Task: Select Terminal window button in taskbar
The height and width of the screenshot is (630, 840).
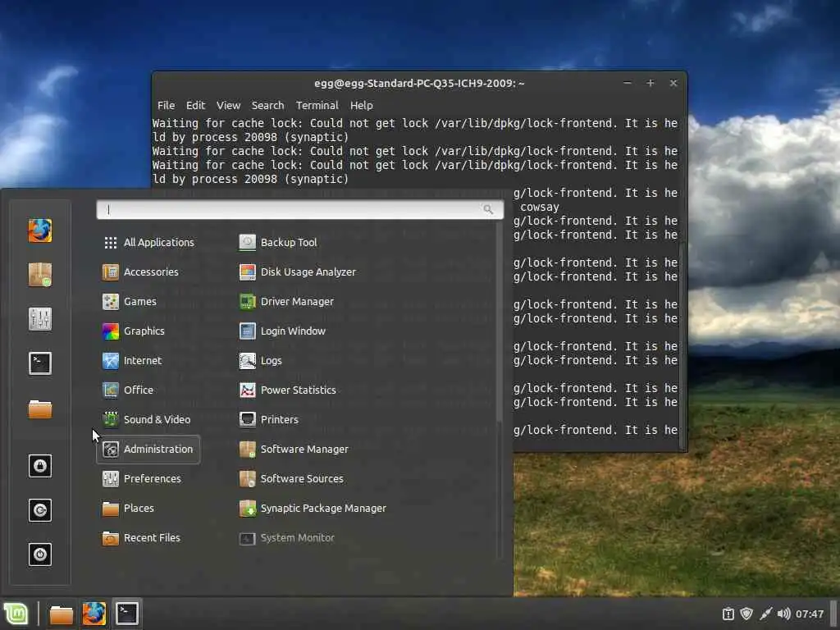Action: (127, 614)
